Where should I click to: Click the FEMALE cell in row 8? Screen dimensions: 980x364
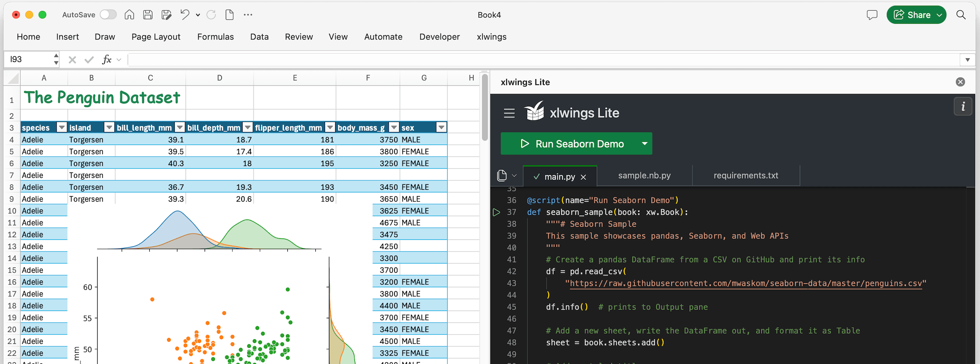pyautogui.click(x=423, y=187)
